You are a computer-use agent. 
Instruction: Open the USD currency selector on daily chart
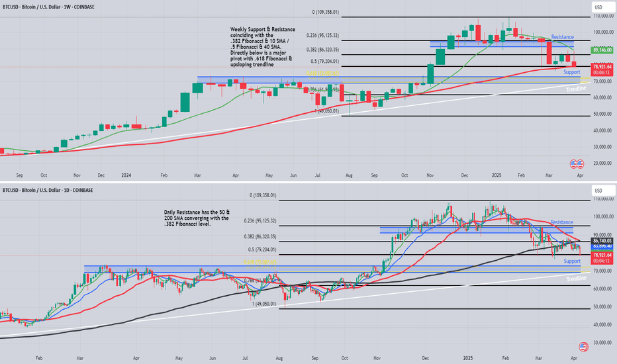(x=603, y=191)
